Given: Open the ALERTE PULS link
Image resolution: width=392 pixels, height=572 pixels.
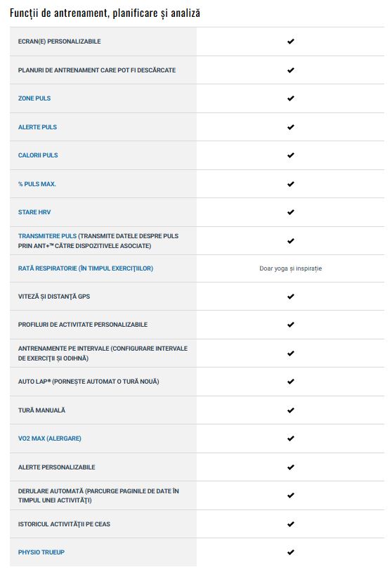Looking at the screenshot, I should [x=37, y=127].
